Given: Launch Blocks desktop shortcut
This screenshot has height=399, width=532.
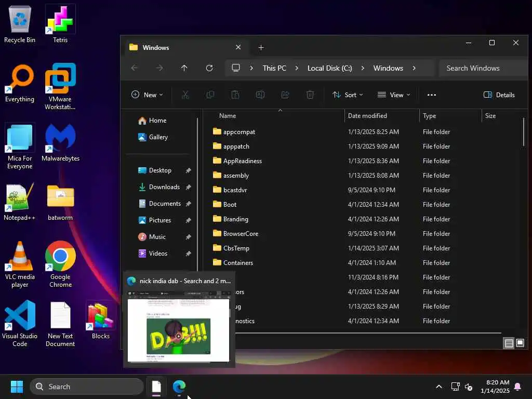Looking at the screenshot, I should pyautogui.click(x=101, y=320).
